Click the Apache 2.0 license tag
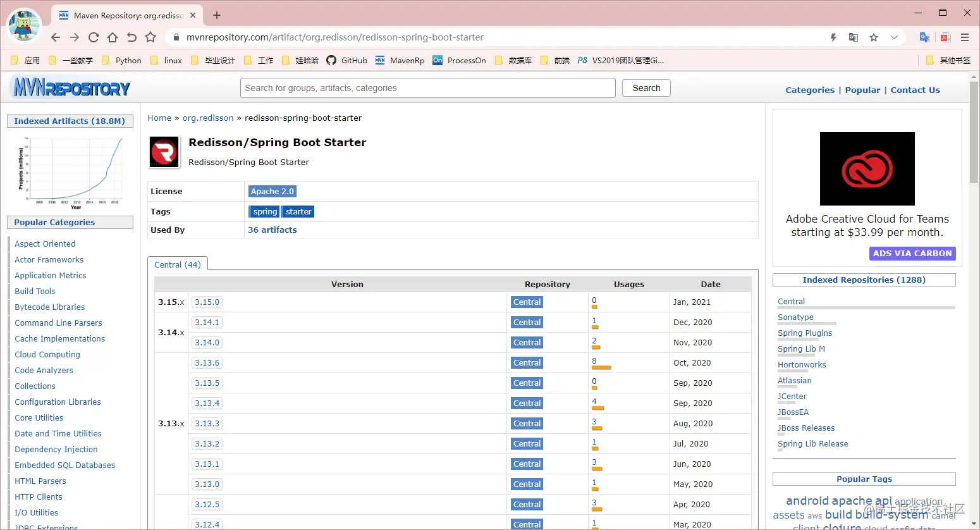The width and height of the screenshot is (980, 530). pyautogui.click(x=272, y=191)
